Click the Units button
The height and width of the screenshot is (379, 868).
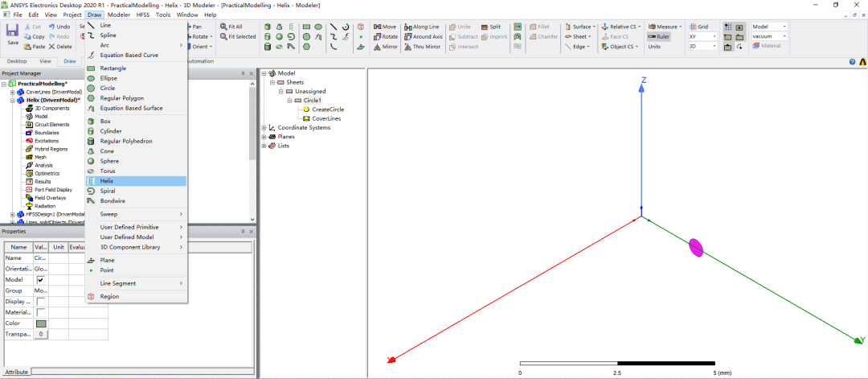tap(654, 47)
